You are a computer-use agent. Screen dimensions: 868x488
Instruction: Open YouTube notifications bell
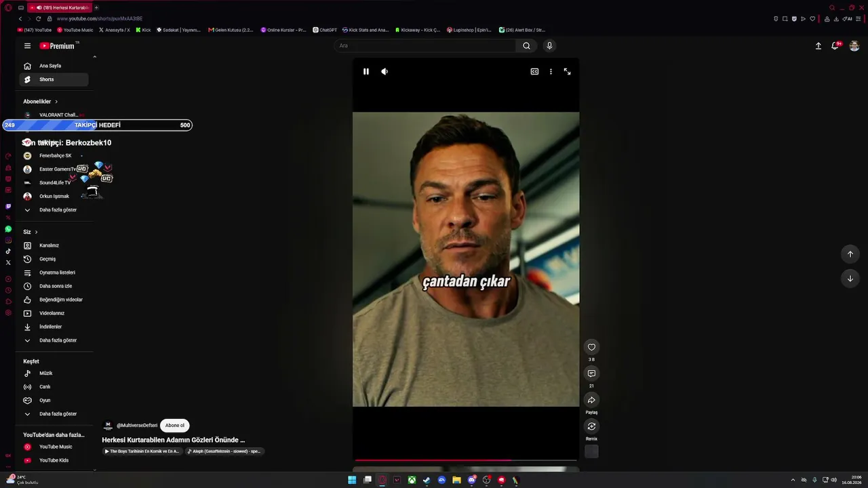pos(835,46)
